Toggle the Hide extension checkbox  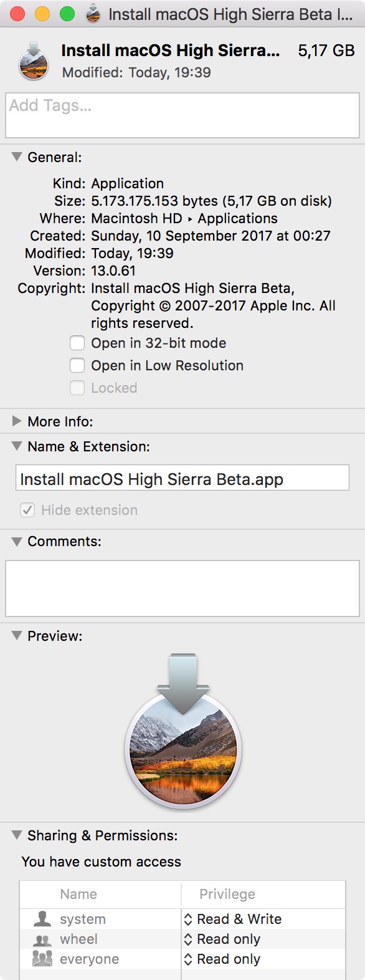27,510
